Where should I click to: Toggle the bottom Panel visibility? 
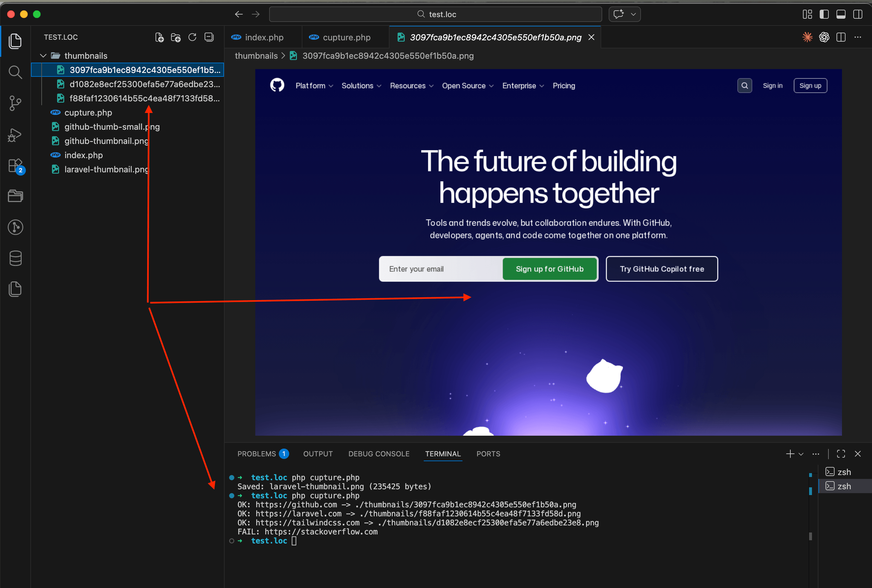click(840, 14)
